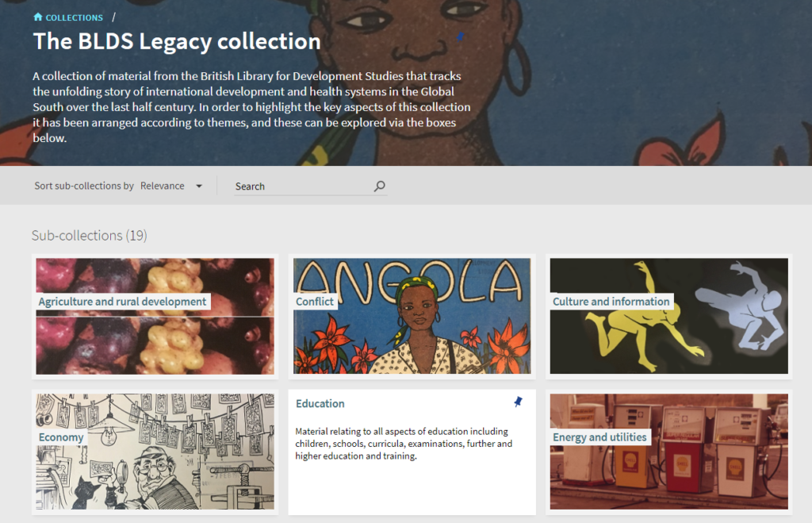812x523 pixels.
Task: Click the home icon beside Collections
Action: click(x=38, y=17)
